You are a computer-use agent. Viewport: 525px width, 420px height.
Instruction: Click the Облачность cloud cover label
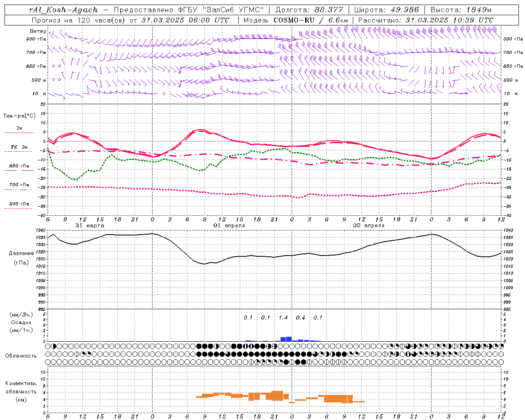[21, 356]
